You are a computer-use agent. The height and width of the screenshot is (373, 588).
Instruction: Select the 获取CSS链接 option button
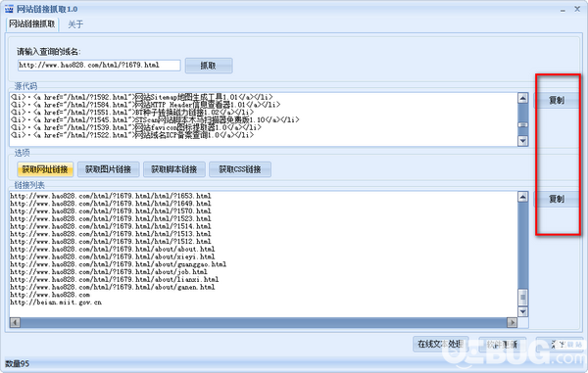click(240, 169)
